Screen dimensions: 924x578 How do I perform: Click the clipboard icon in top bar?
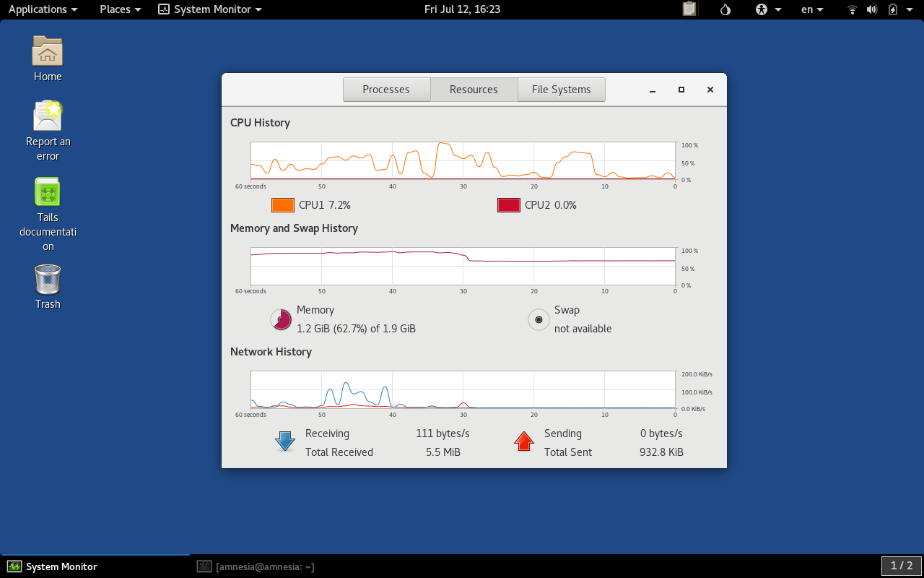689,9
